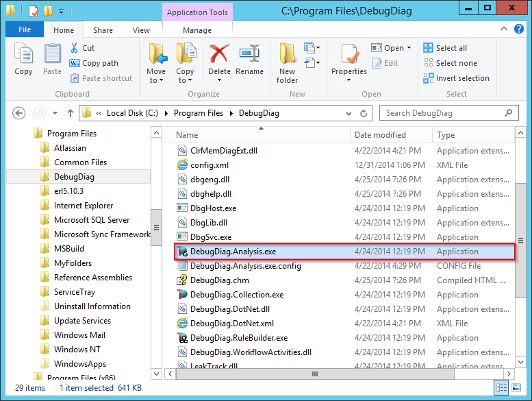Viewport: 532px width, 401px height.
Task: Cut the selected file with scissors icon
Action: click(83, 48)
